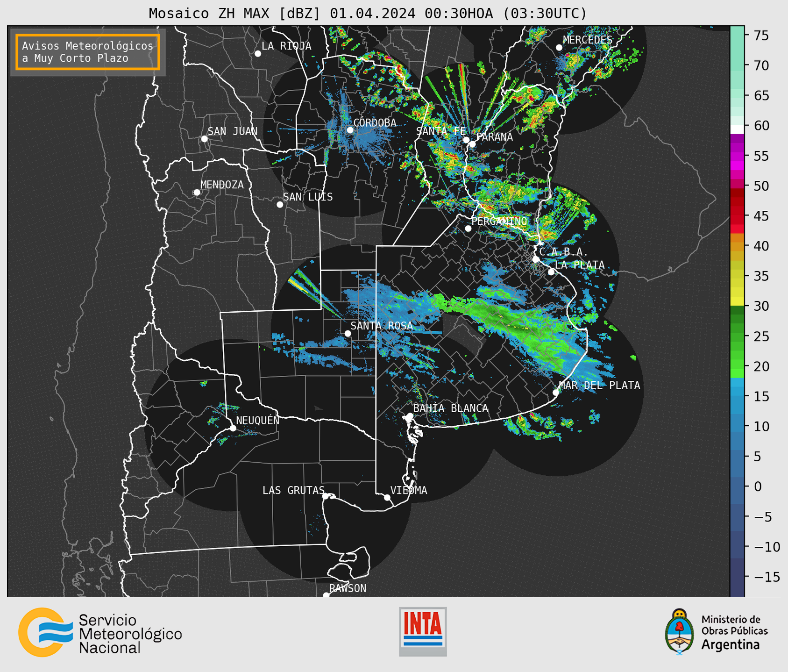788x672 pixels.
Task: Click the Córdoba city marker dot
Action: click(350, 130)
